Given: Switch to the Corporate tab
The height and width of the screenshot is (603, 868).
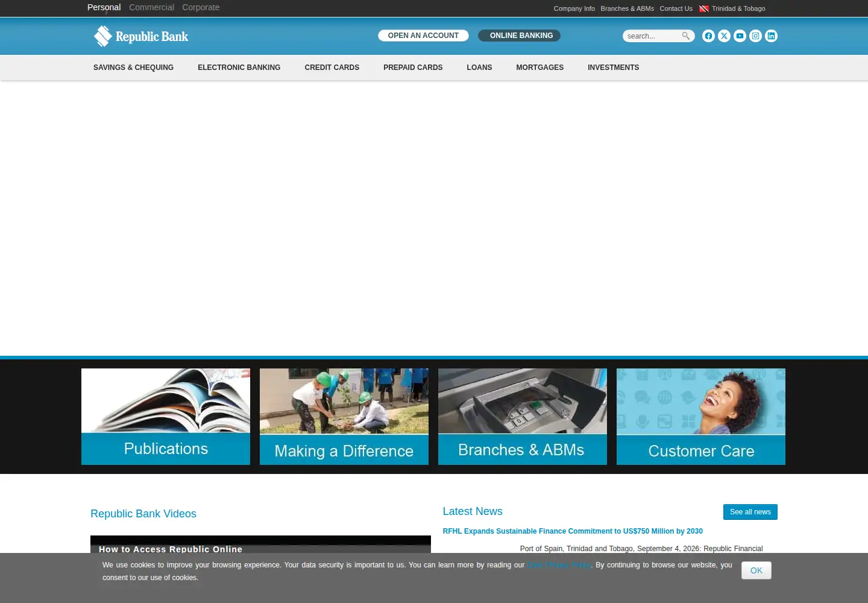Looking at the screenshot, I should 201,7.
